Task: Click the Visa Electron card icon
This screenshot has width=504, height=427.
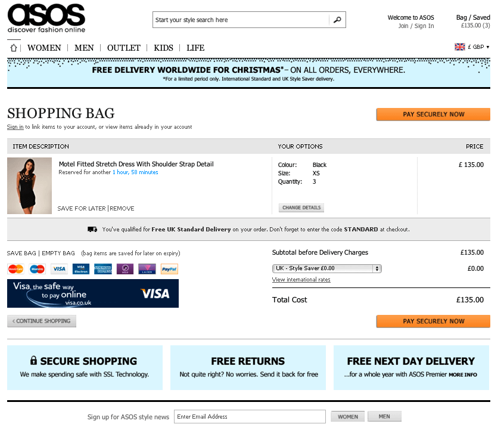Action: (x=81, y=269)
